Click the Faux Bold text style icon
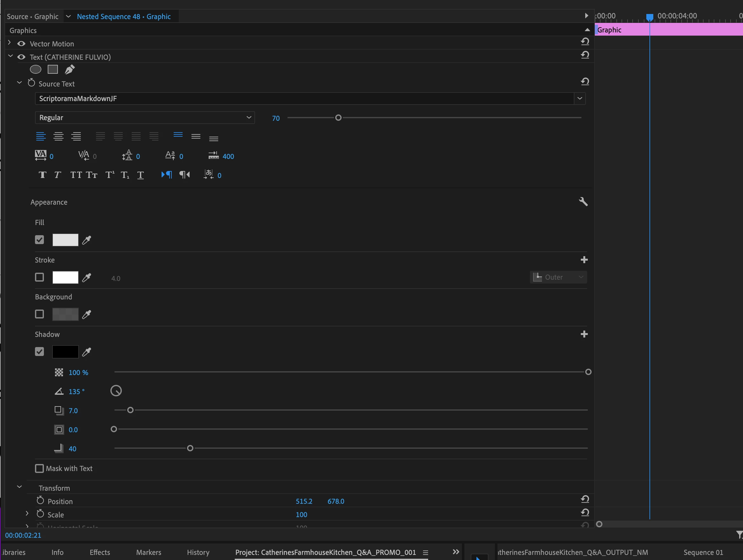The height and width of the screenshot is (560, 743). (42, 175)
